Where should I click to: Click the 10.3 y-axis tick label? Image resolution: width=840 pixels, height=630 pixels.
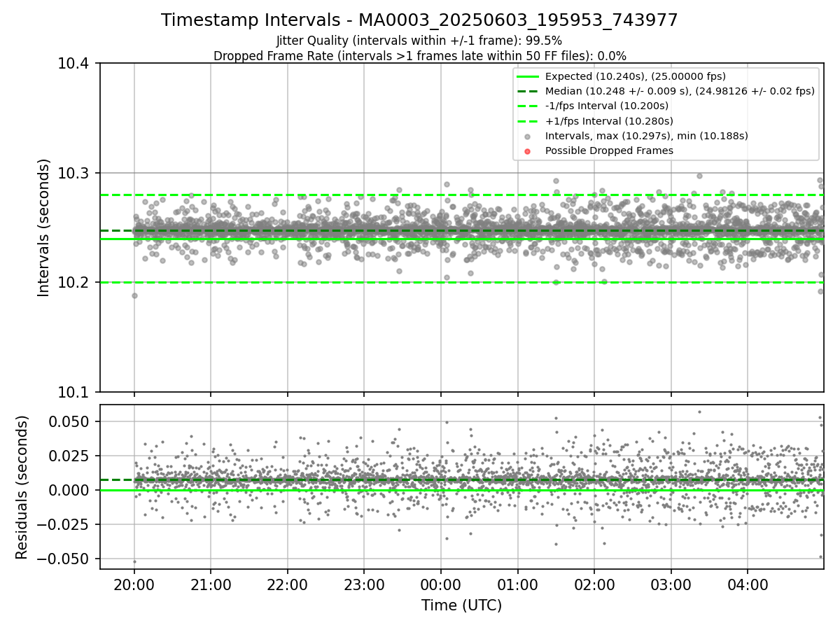[x=73, y=173]
